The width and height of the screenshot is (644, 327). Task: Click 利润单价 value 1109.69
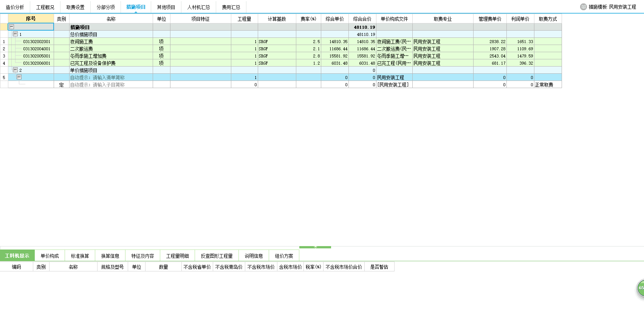(x=520, y=49)
